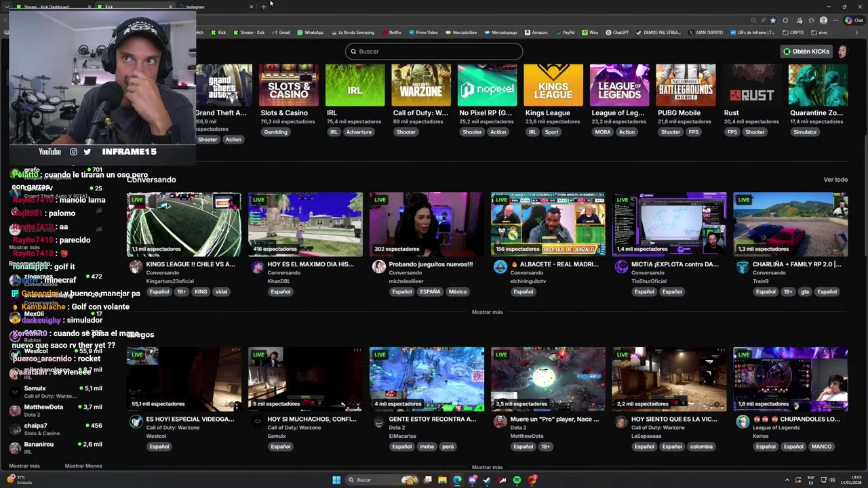Open the CRIPTO bookmarks folder

793,33
